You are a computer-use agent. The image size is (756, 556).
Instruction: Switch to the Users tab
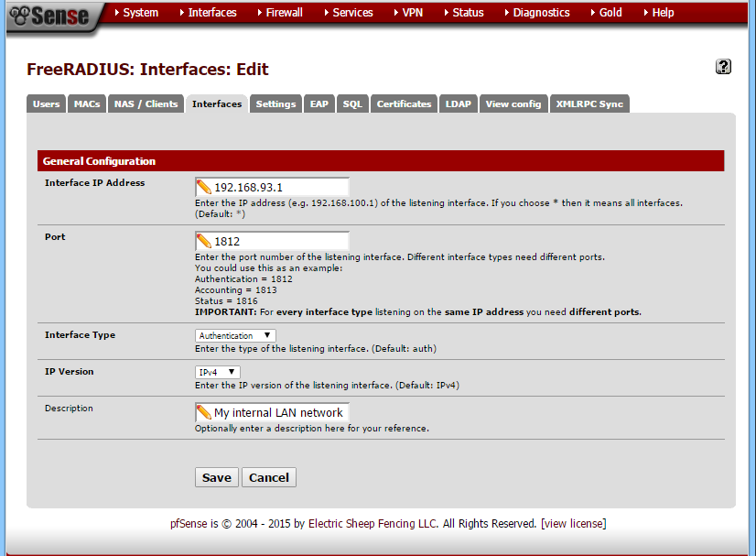[x=47, y=104]
